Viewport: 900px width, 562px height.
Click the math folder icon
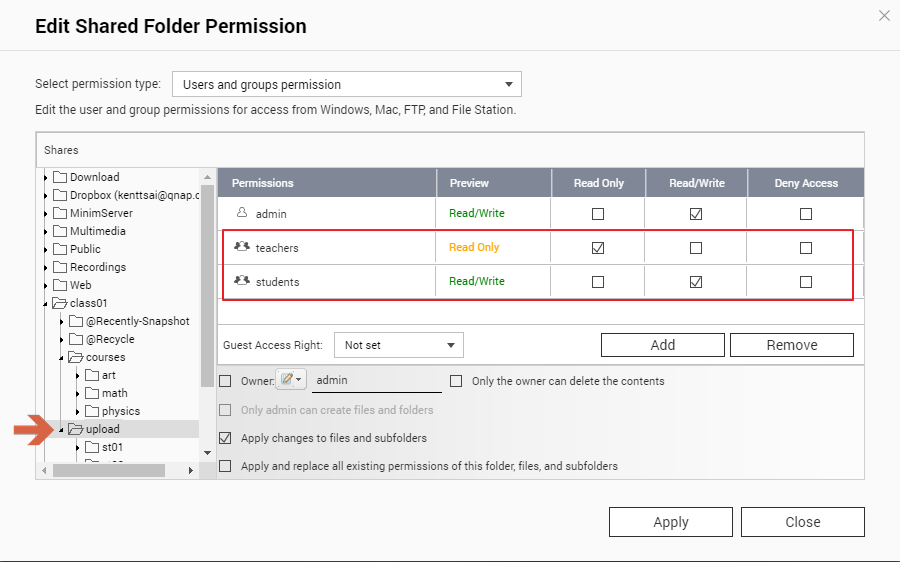coord(92,393)
